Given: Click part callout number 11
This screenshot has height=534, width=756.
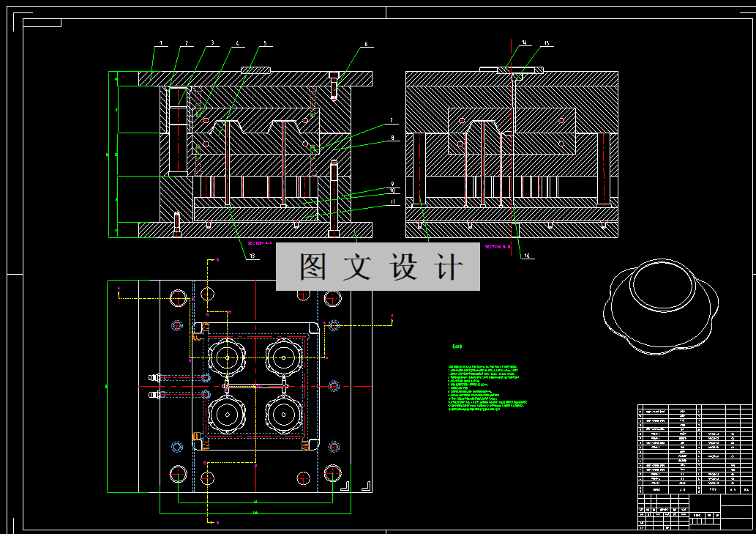Looking at the screenshot, I should click(x=393, y=201).
